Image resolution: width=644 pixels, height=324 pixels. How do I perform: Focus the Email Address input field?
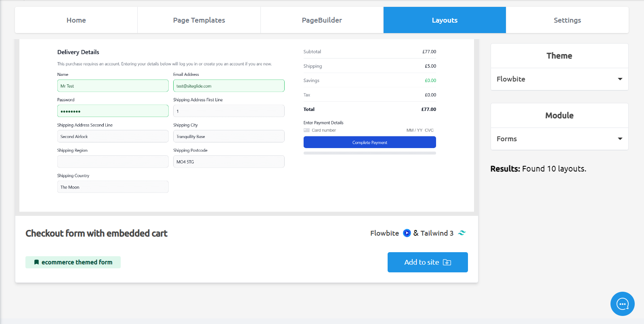point(229,86)
